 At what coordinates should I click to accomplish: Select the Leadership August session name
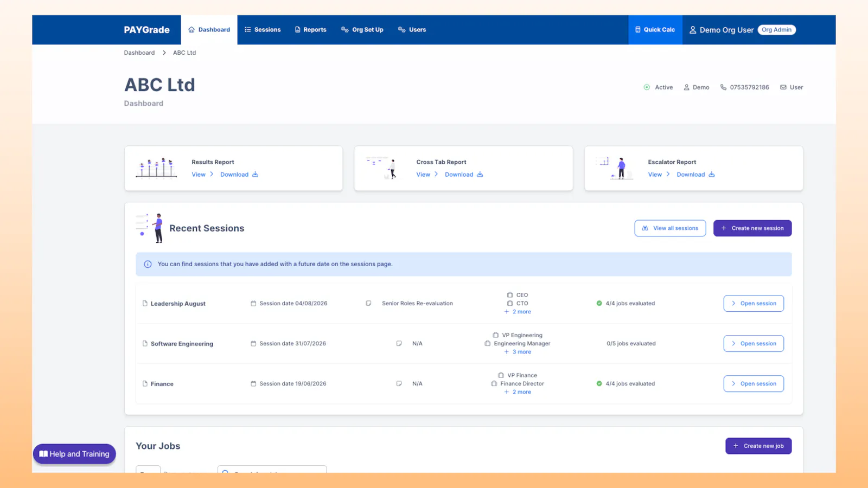point(178,304)
